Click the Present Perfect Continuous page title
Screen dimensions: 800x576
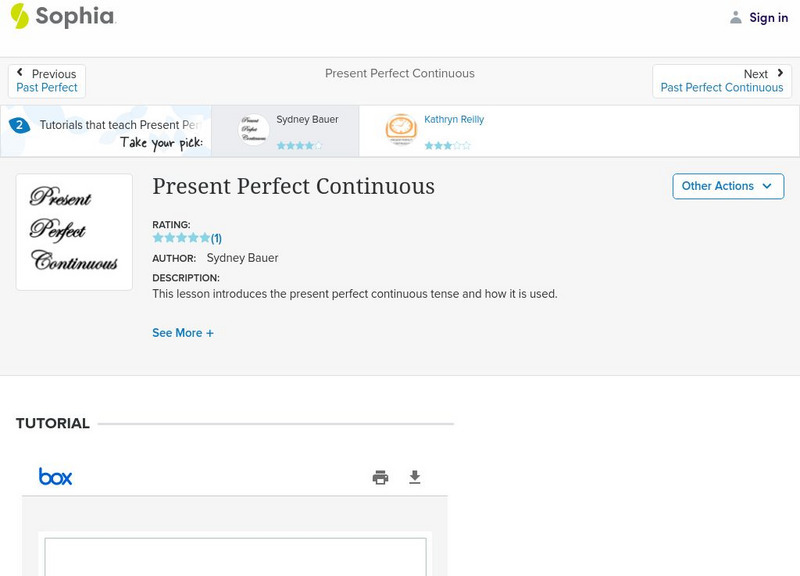pyautogui.click(x=293, y=186)
